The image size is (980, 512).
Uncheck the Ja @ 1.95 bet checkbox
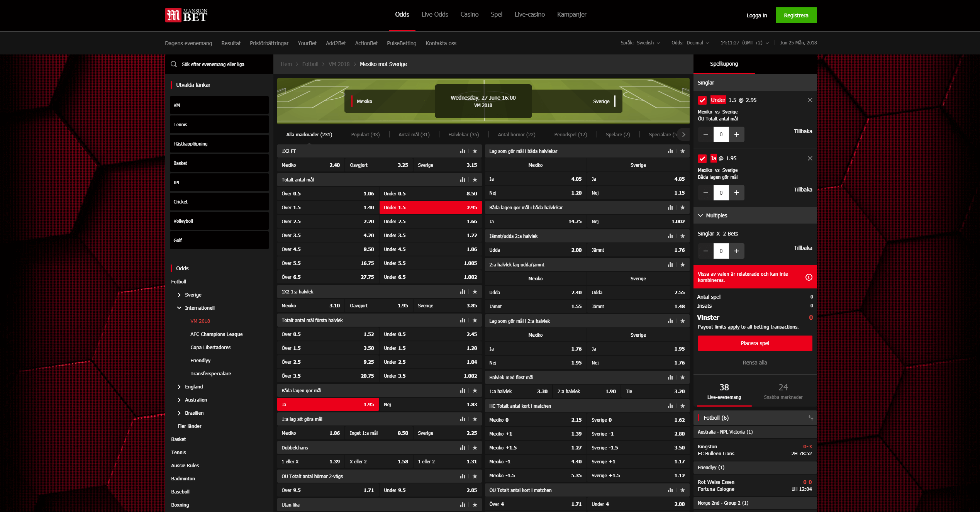(702, 159)
